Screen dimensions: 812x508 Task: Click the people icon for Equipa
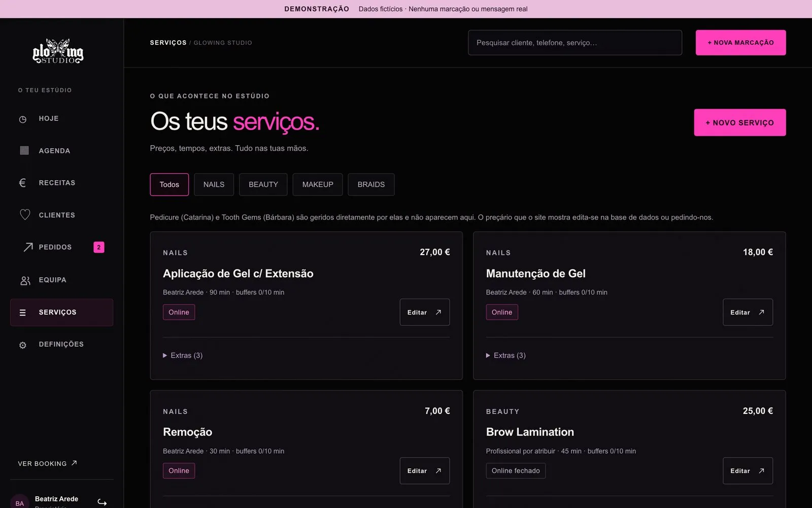click(x=25, y=280)
